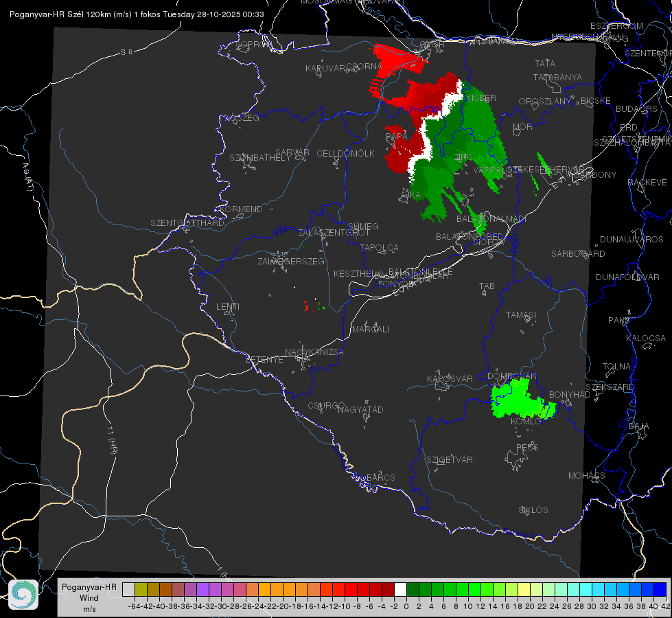Click the 'm/s' unit label in legend
Screen dimensions: 672x618
(89, 609)
